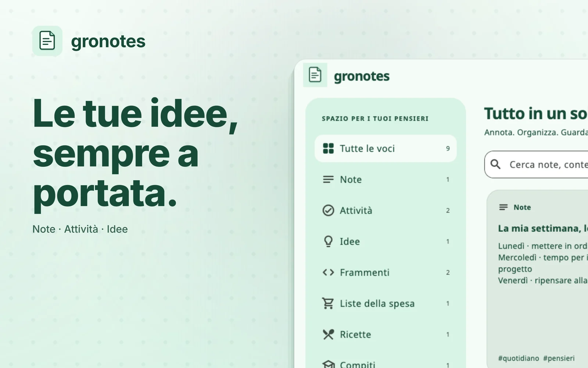
Task: Click the SPAZIO PER I TUOI PENSIERI heading
Action: tap(375, 118)
